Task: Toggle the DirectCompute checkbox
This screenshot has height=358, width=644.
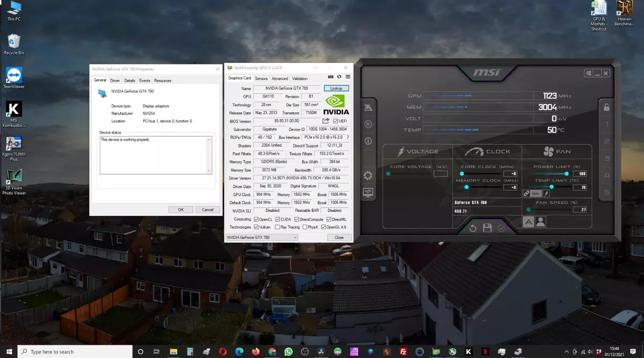Action: click(296, 219)
